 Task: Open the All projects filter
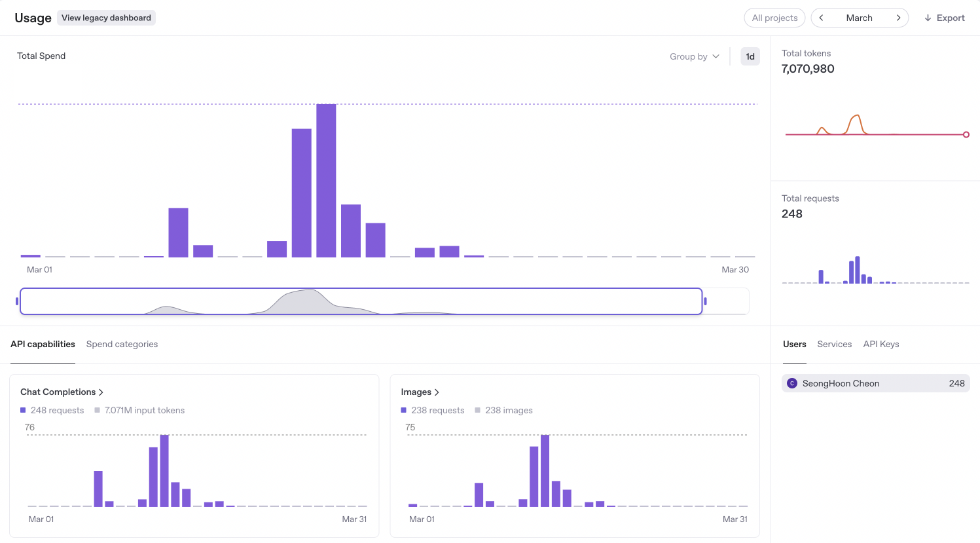(774, 18)
